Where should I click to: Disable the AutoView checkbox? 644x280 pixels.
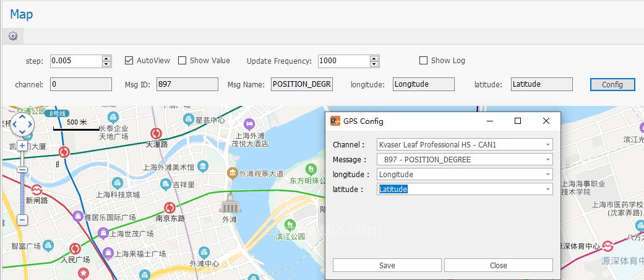pyautogui.click(x=129, y=61)
